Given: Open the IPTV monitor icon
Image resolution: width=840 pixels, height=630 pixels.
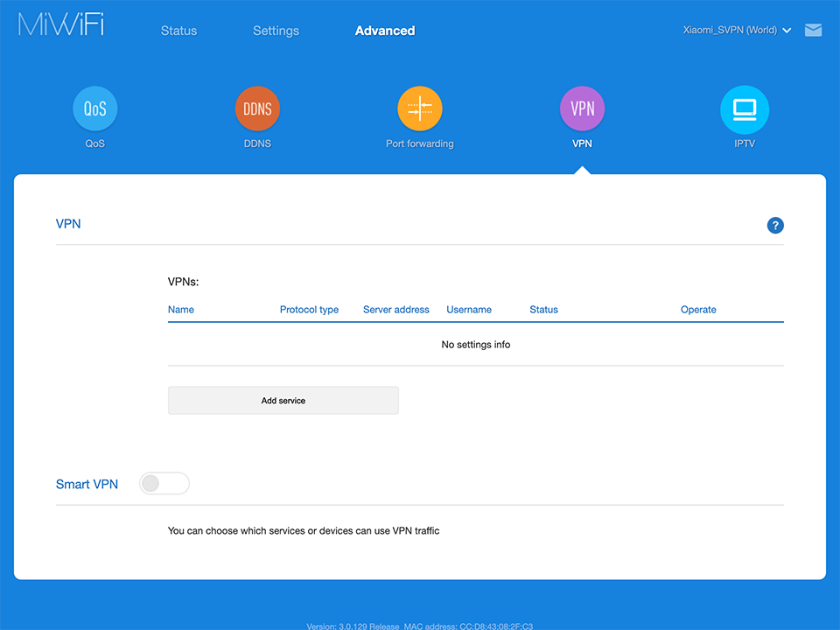Looking at the screenshot, I should [744, 109].
